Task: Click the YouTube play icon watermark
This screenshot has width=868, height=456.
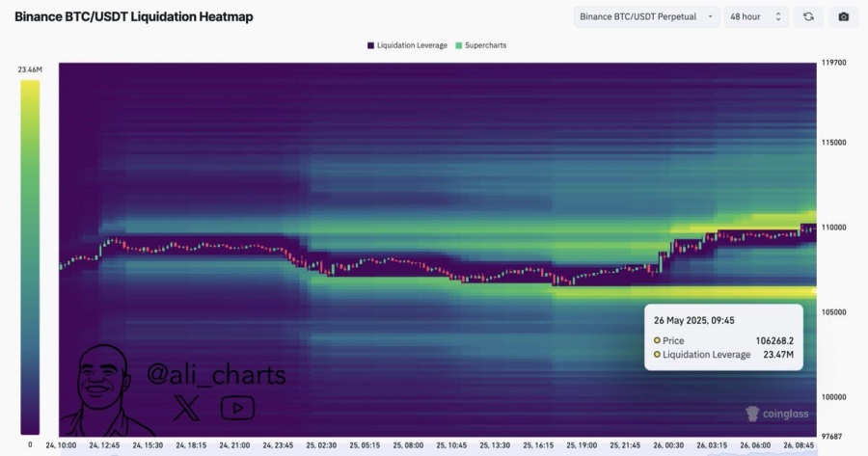Action: click(237, 408)
